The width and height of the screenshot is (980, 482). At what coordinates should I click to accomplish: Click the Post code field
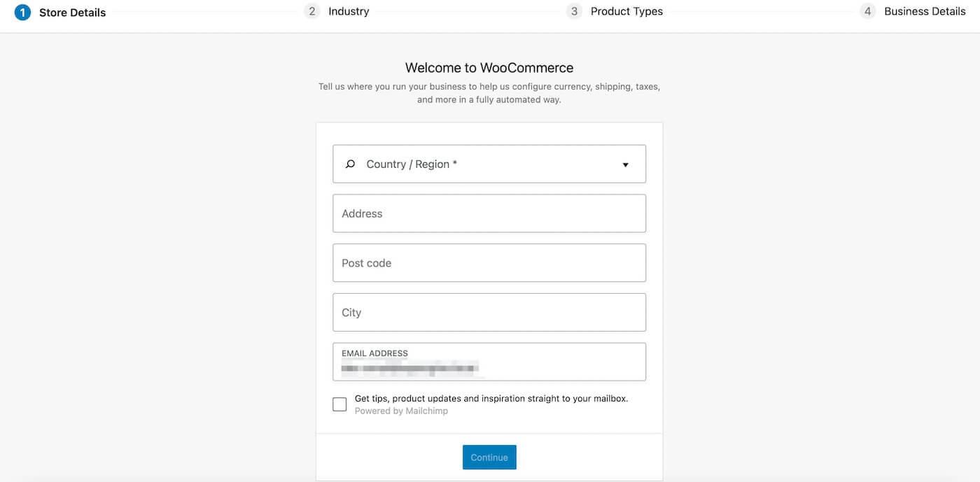[x=489, y=263]
